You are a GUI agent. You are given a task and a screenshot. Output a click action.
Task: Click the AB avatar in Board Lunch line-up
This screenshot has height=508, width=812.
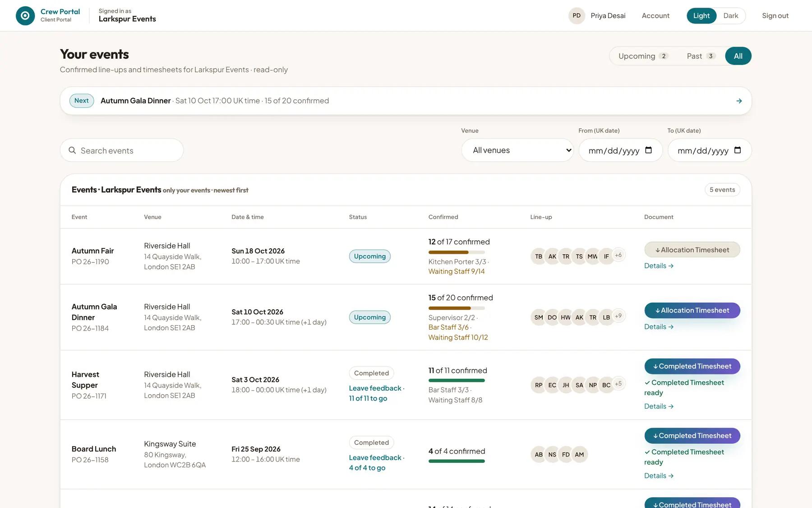(539, 455)
